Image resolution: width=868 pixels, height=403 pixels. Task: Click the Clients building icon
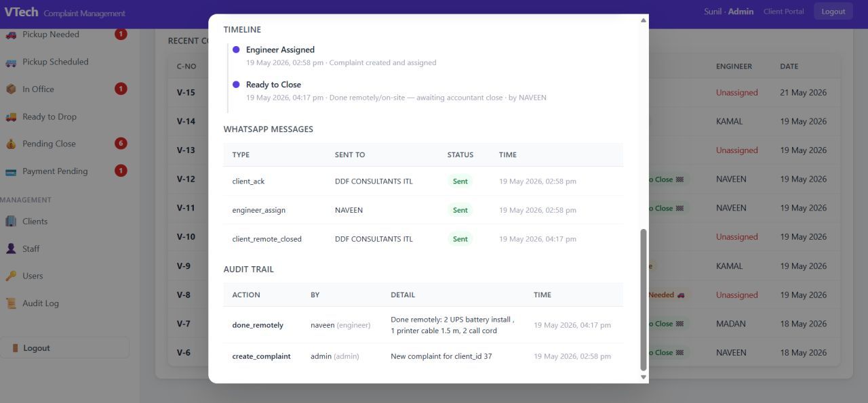click(11, 221)
